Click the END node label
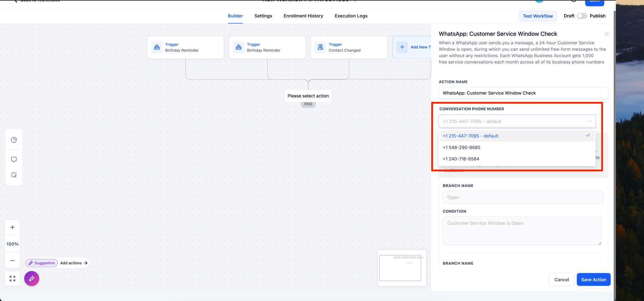The image size is (644, 301). (x=308, y=104)
